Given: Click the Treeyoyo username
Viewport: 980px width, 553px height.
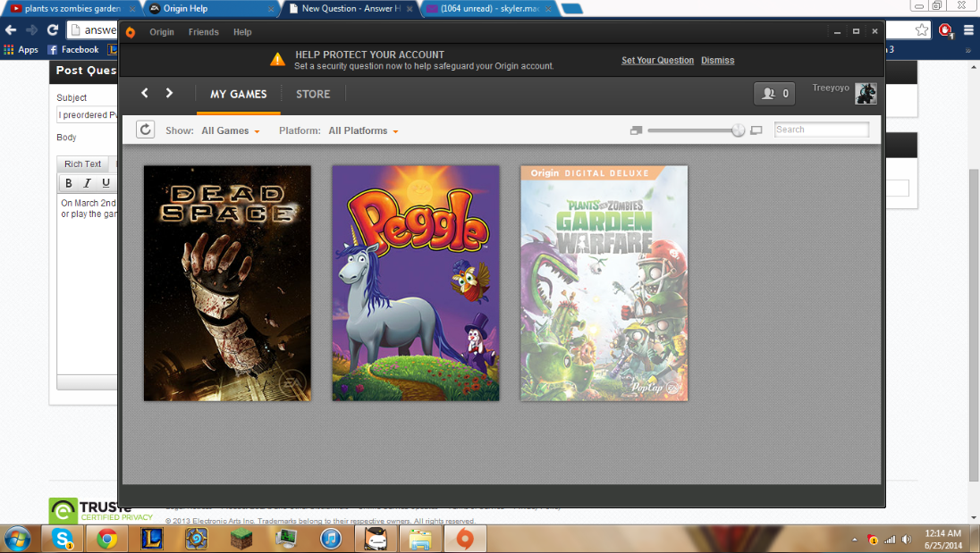Looking at the screenshot, I should [831, 88].
